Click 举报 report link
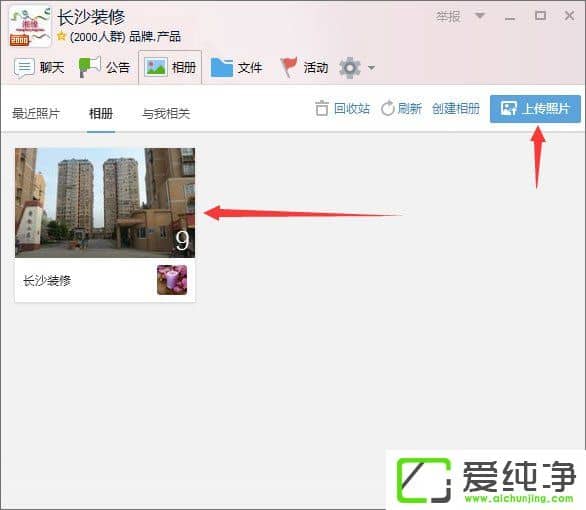 tap(448, 16)
